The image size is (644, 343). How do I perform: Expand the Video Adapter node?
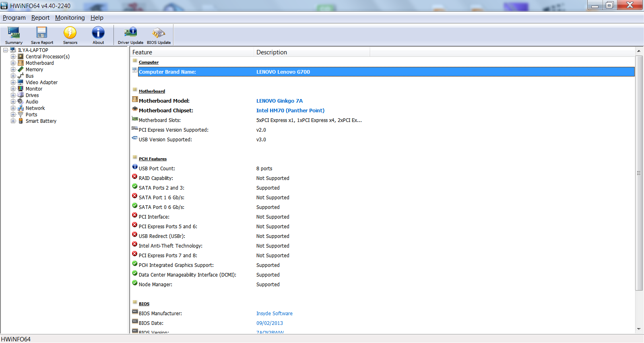(13, 83)
